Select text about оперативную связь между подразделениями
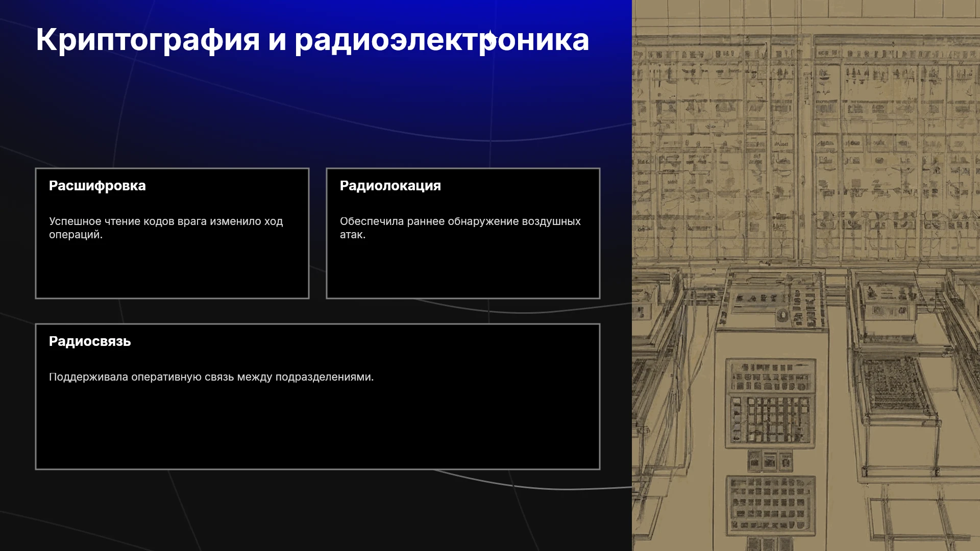Image resolution: width=980 pixels, height=551 pixels. pyautogui.click(x=211, y=377)
